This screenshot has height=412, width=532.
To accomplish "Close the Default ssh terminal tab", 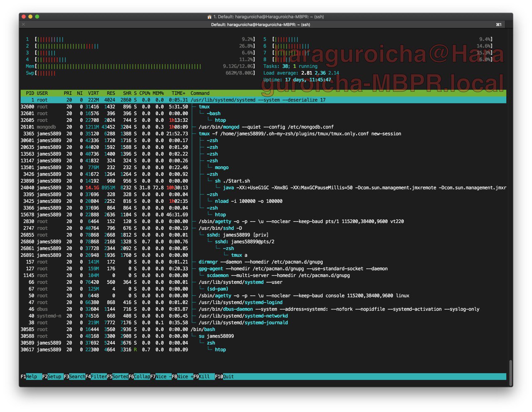I will tap(23, 25).
